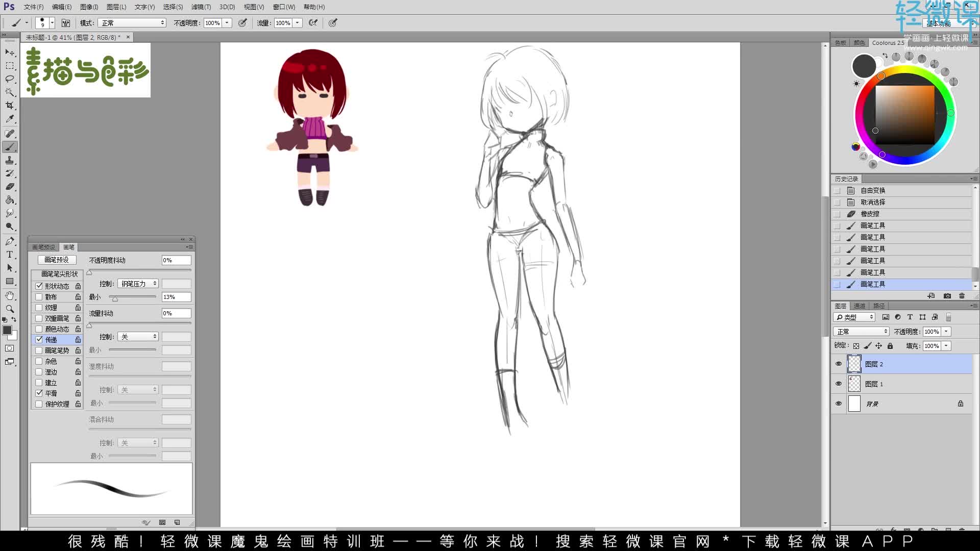Click the 画笔预设 button
The width and height of the screenshot is (980, 551).
click(57, 260)
